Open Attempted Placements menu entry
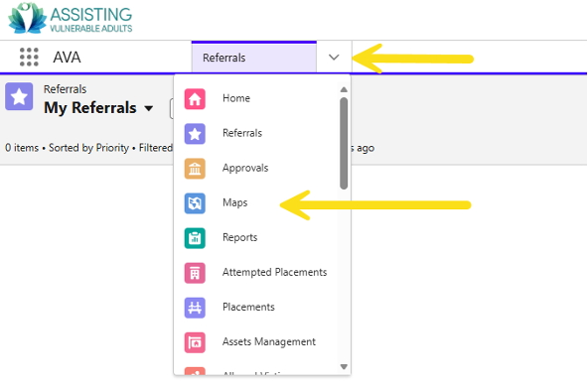Image resolution: width=588 pixels, height=387 pixels. [274, 272]
